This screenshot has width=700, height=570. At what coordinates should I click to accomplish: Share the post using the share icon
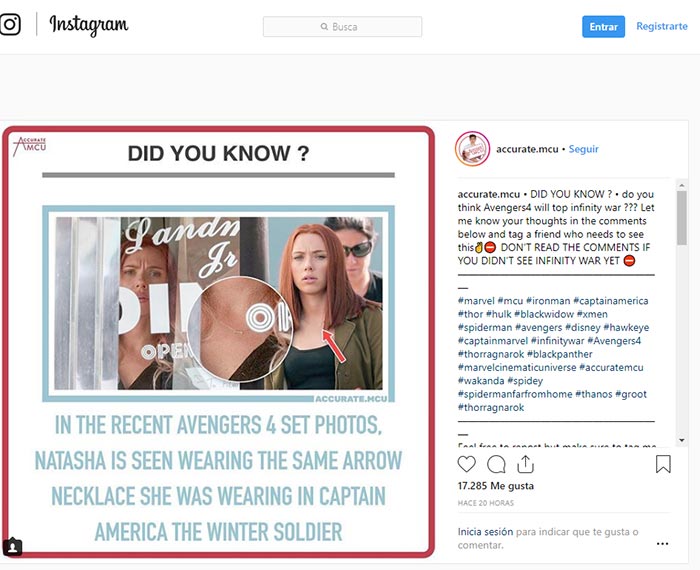click(x=525, y=464)
